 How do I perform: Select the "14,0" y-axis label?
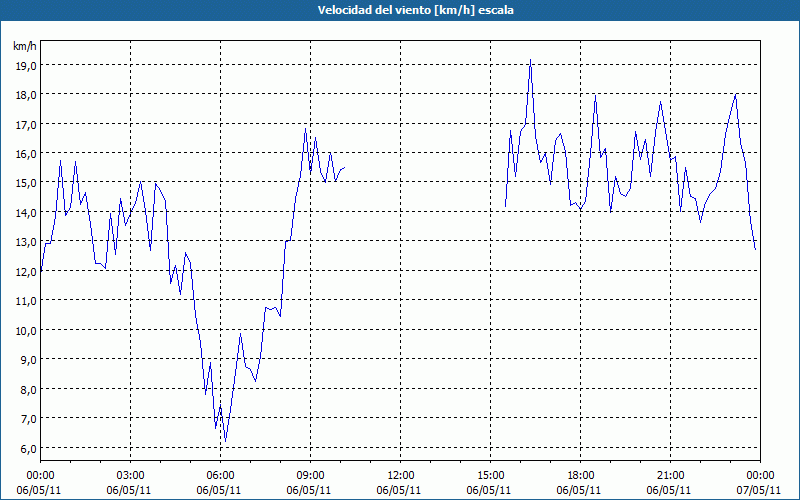(x=26, y=212)
